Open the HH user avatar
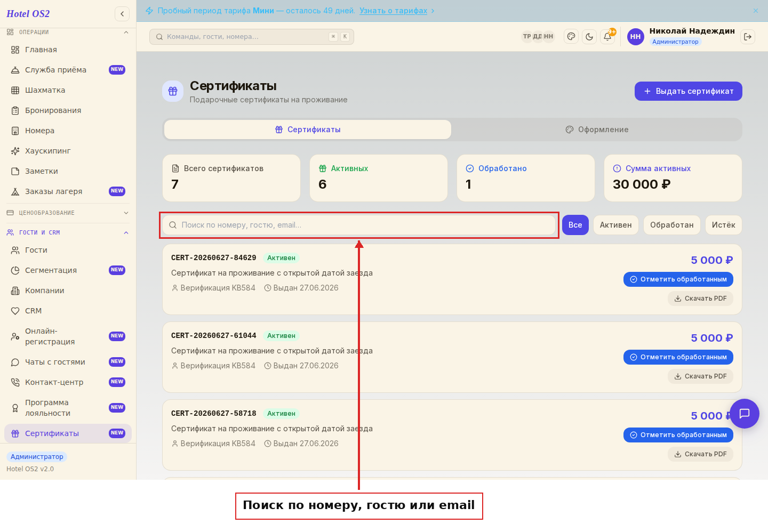This screenshot has height=532, width=768. [x=636, y=37]
